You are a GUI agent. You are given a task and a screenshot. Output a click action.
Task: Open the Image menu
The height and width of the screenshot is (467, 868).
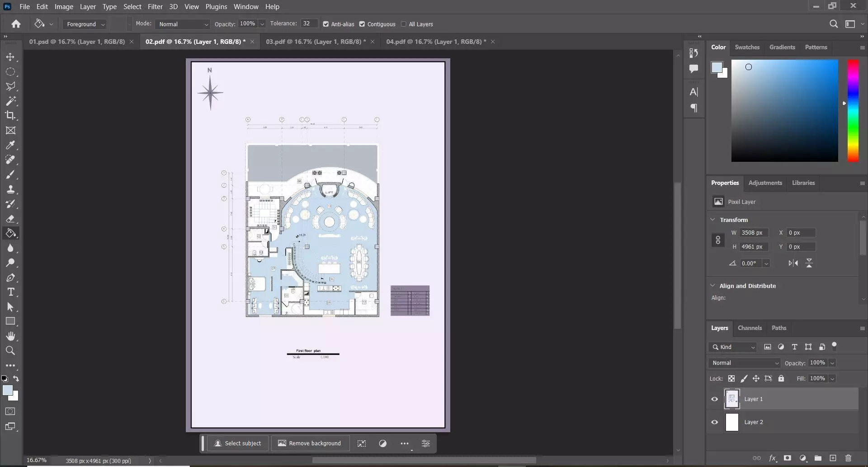tap(64, 7)
